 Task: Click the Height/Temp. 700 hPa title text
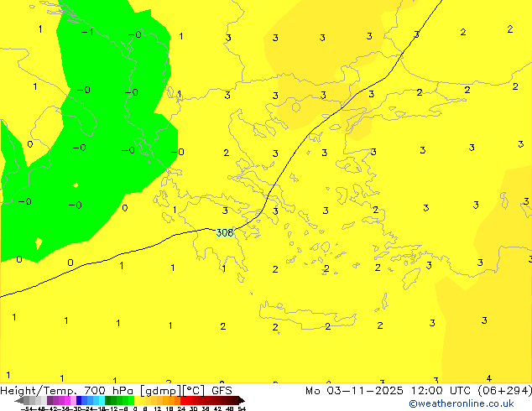(x=67, y=391)
